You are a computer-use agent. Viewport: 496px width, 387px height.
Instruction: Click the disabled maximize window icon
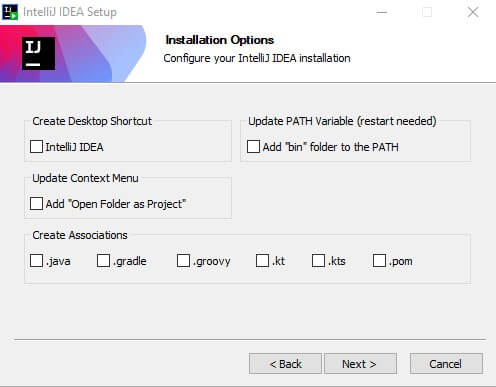(x=427, y=12)
